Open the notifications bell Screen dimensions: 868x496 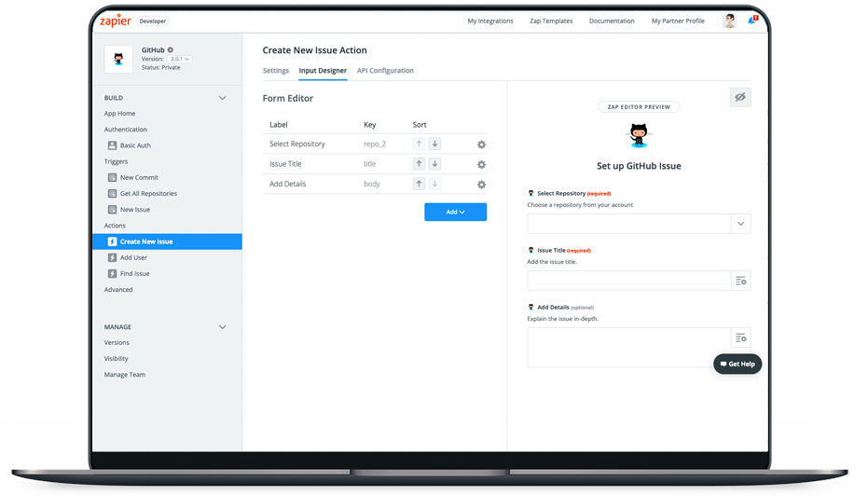click(x=751, y=21)
